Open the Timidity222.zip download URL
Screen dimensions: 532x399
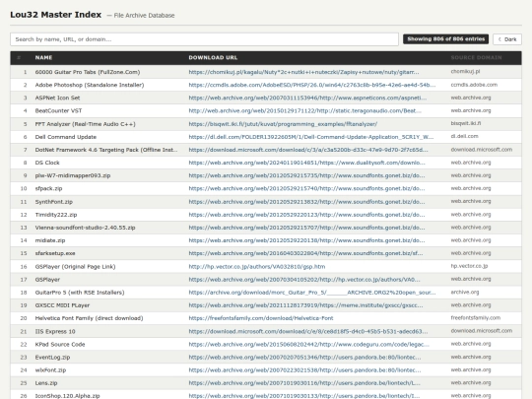pyautogui.click(x=306, y=215)
